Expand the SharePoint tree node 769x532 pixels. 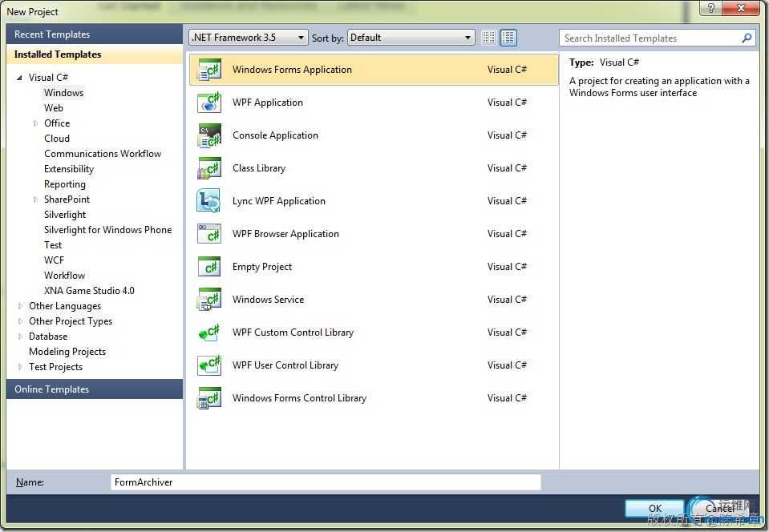coord(35,199)
